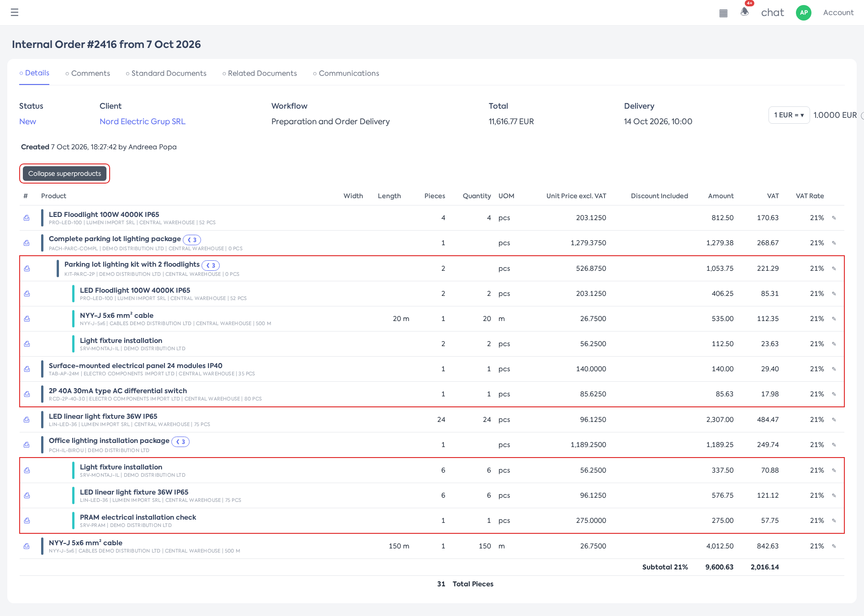Open the chat panel
The height and width of the screenshot is (616, 864).
pyautogui.click(x=773, y=13)
